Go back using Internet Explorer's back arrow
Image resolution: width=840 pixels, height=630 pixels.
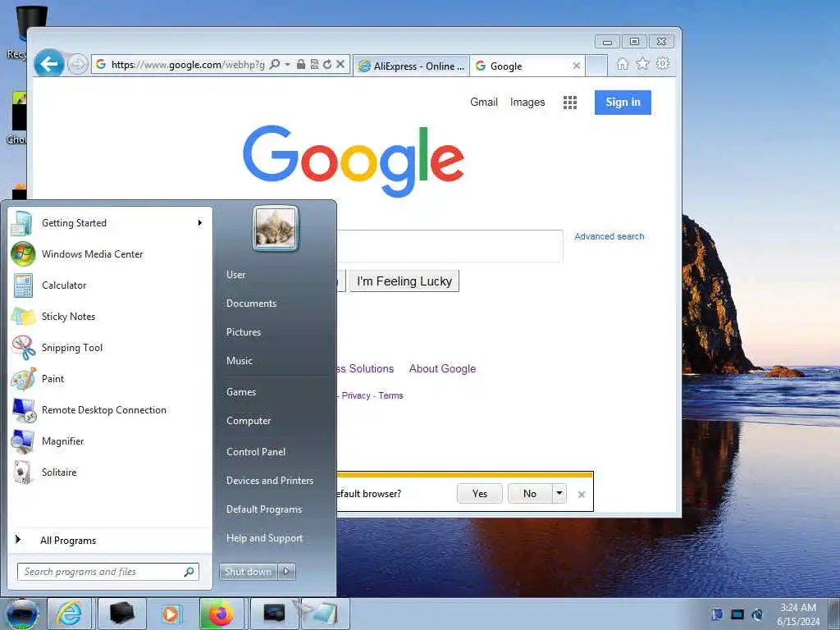(x=48, y=64)
